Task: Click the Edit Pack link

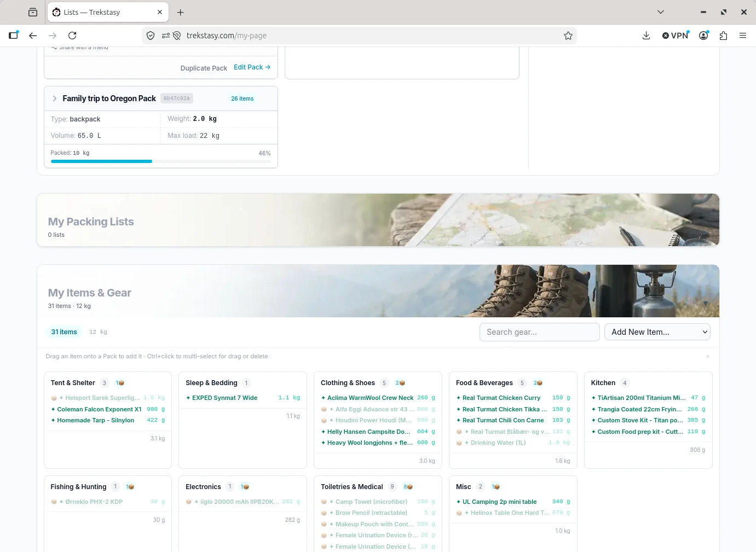Action: tap(252, 67)
